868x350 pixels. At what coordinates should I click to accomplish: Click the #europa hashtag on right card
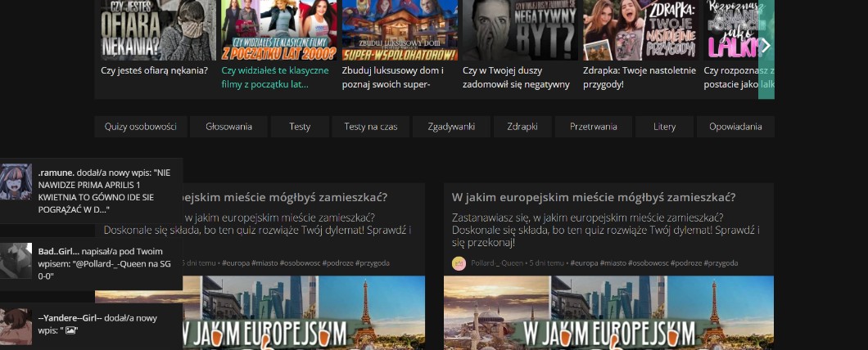coord(587,263)
